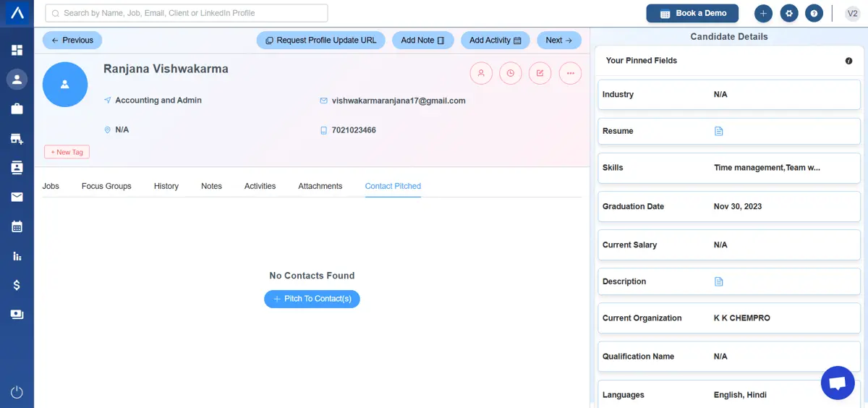Open Contacts icon in left sidebar
The width and height of the screenshot is (868, 408).
tap(17, 168)
